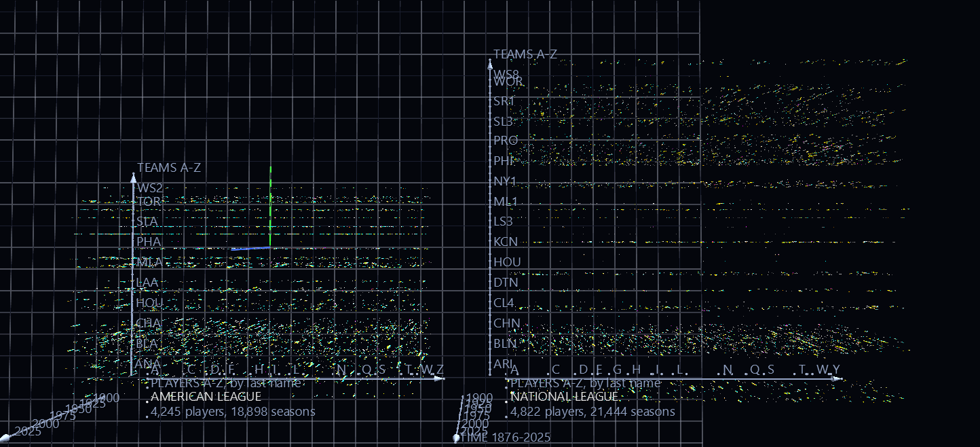980x447 pixels.
Task: Select the TOR team label
Action: point(149,202)
